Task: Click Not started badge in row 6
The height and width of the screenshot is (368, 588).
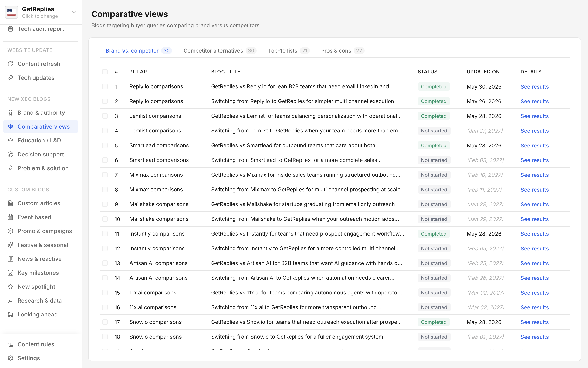Action: tap(434, 160)
